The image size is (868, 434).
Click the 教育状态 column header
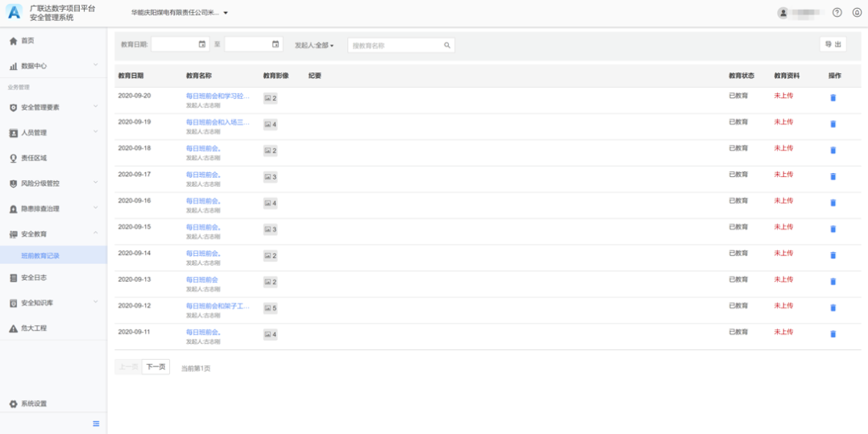[741, 76]
